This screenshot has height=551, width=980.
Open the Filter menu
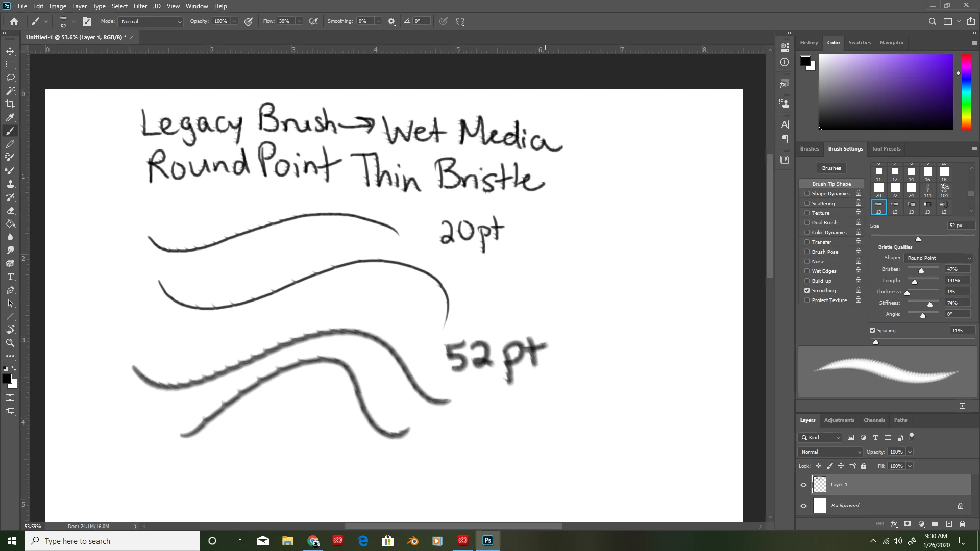coord(140,6)
